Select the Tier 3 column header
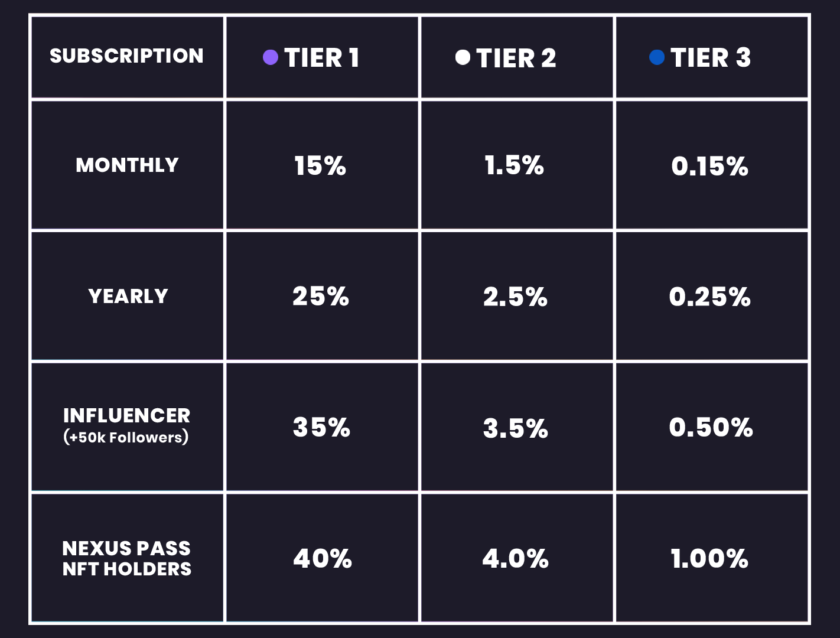Screen dimensions: 840x638 click(710, 58)
